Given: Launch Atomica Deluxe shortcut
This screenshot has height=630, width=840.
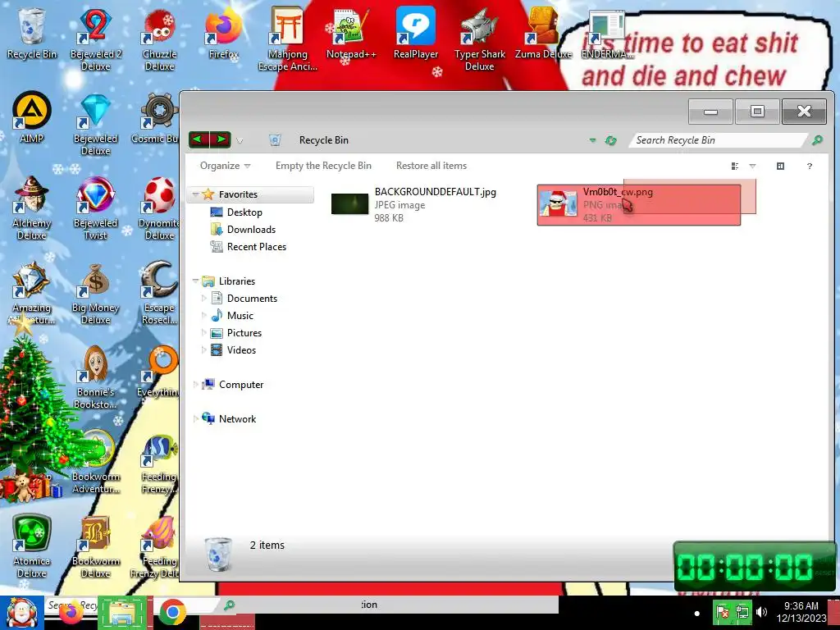Looking at the screenshot, I should point(32,546).
